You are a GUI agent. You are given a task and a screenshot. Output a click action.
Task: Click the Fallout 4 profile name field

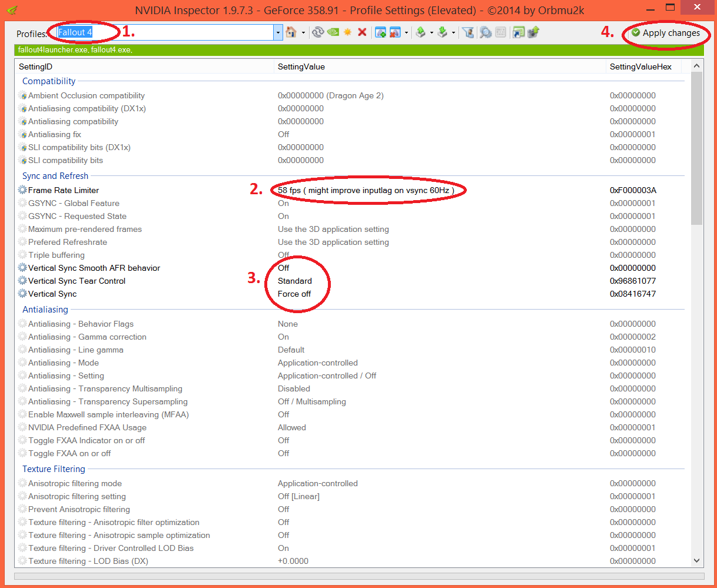(x=165, y=32)
